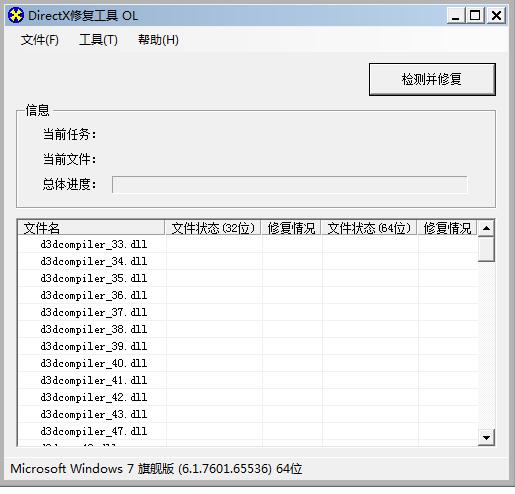
Task: Click the 文件状态(32位) column header
Action: [213, 228]
